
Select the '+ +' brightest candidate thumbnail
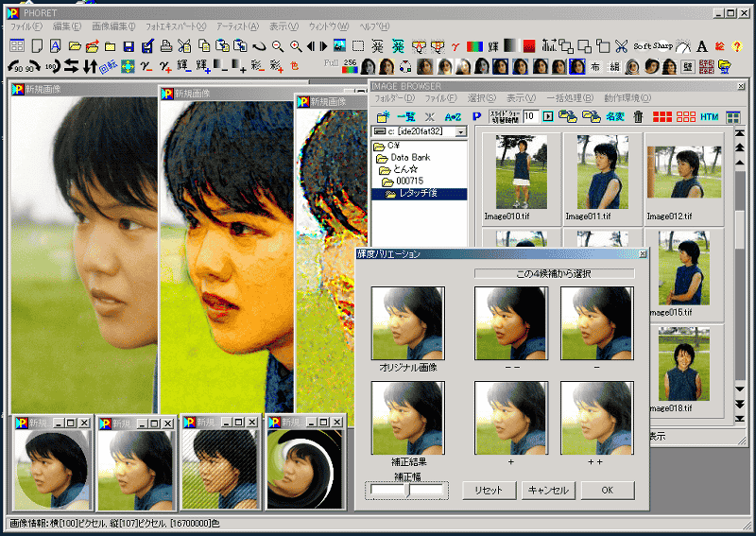point(597,418)
